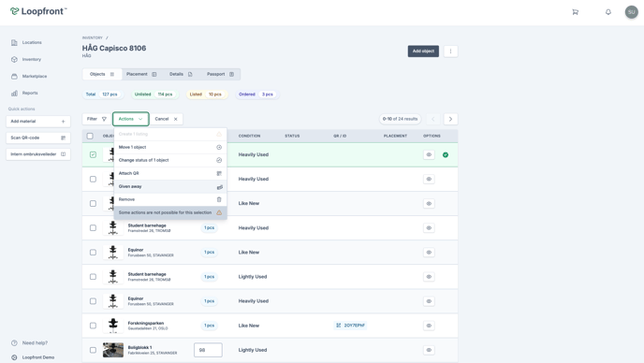The height and width of the screenshot is (363, 644).
Task: Open the Filter dropdown
Action: coord(96,119)
